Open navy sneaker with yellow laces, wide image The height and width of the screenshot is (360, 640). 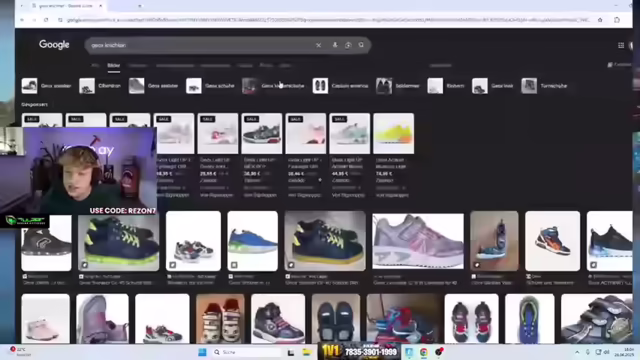click(325, 241)
